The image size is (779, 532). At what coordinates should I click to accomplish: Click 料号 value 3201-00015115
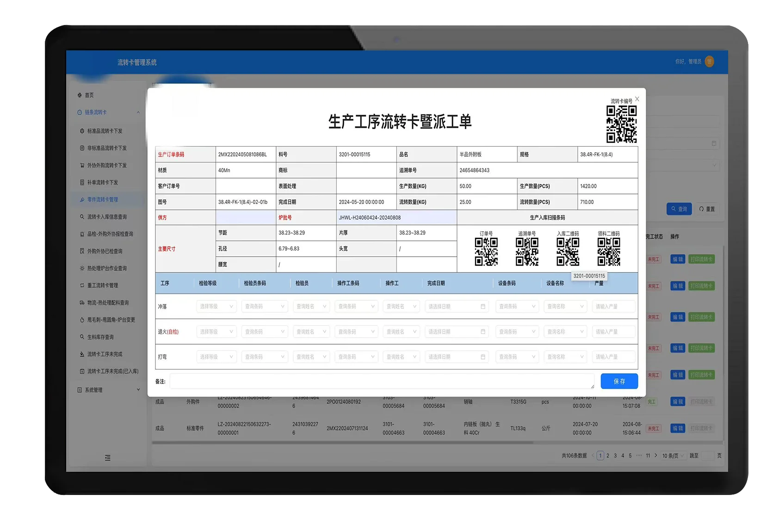tap(354, 155)
